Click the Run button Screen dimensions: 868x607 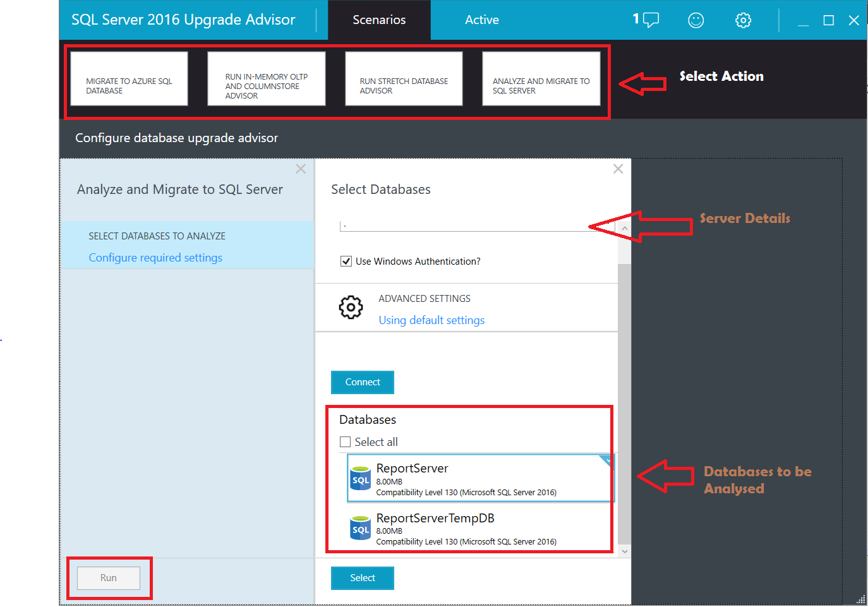click(108, 577)
